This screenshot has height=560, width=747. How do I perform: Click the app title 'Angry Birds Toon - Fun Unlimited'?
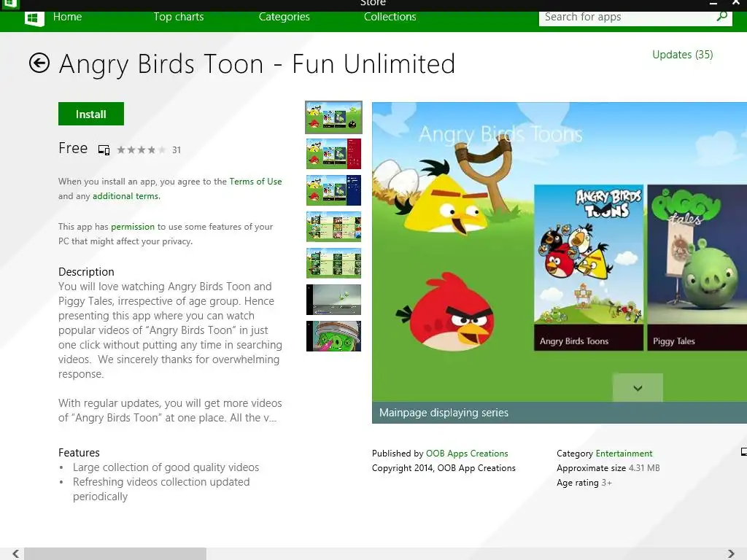click(x=258, y=64)
